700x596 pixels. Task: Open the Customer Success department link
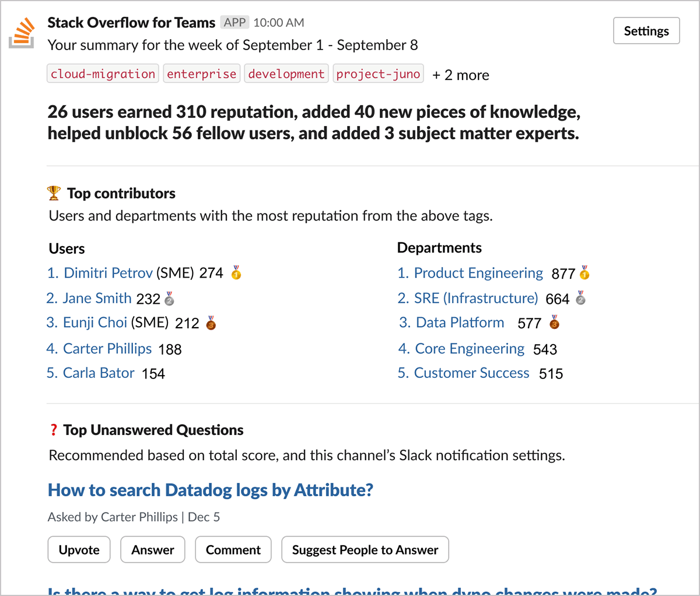471,373
